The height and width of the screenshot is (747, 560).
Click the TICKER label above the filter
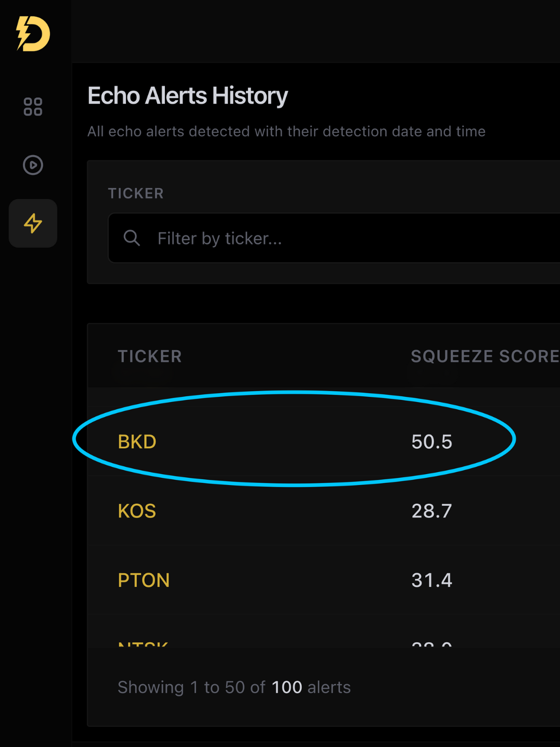click(x=136, y=193)
